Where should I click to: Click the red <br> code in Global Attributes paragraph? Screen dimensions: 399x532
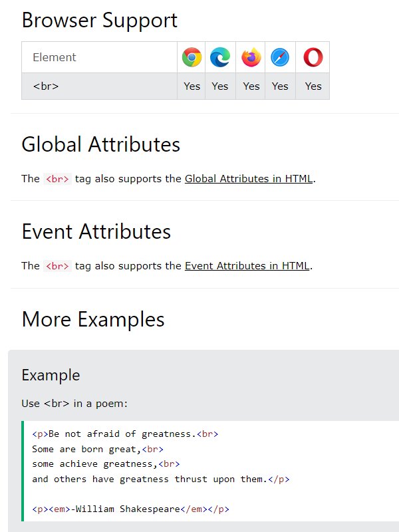pyautogui.click(x=57, y=179)
